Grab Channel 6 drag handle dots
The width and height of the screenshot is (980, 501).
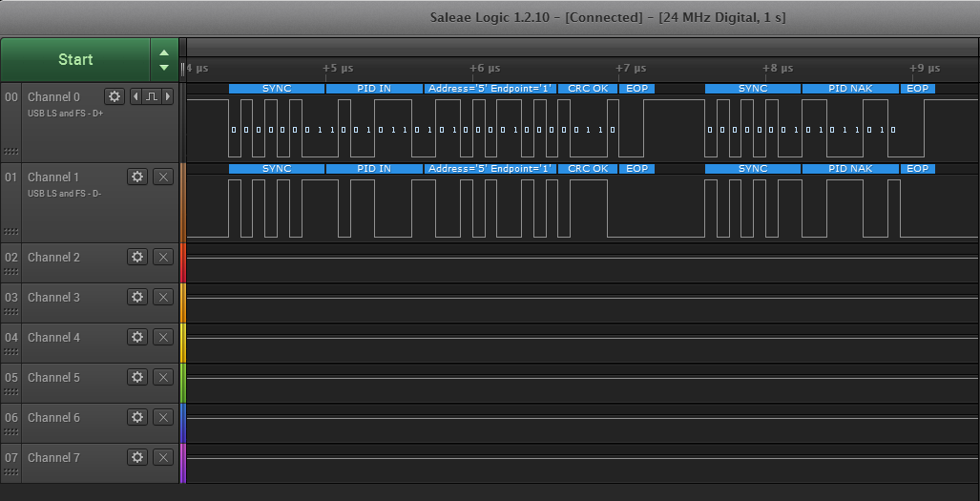coord(11,431)
